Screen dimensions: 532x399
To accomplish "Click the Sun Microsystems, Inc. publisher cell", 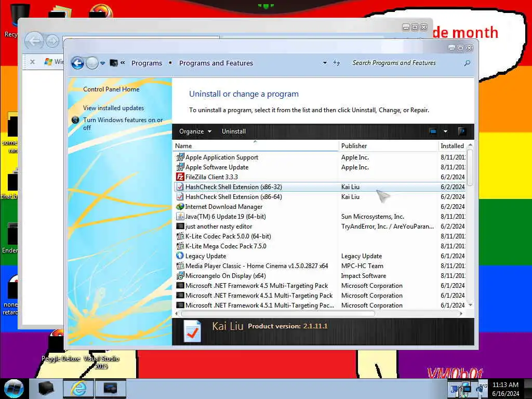I will pyautogui.click(x=373, y=217).
